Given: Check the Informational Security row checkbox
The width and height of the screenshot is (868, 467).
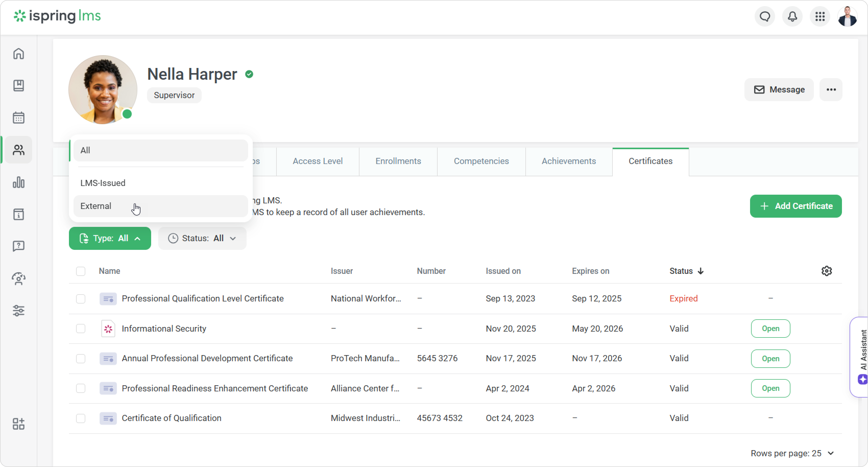Looking at the screenshot, I should pos(80,329).
